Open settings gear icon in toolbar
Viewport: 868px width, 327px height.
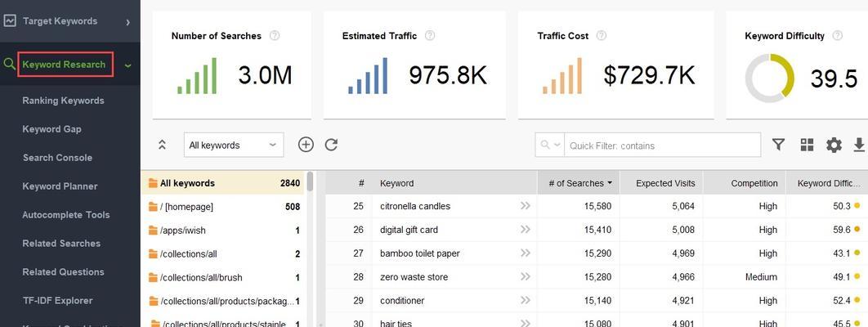click(x=834, y=145)
